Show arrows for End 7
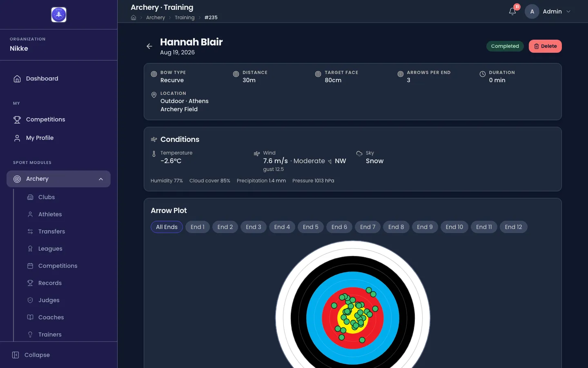 click(368, 227)
